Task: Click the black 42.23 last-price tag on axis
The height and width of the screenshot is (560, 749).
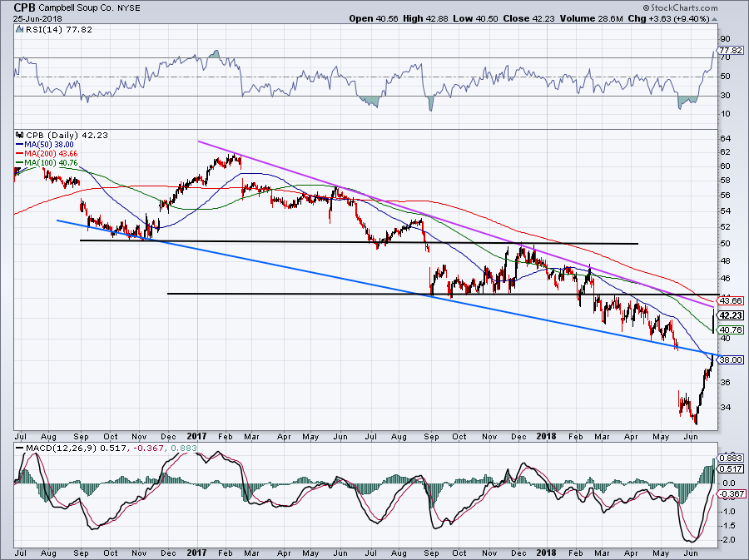Action: 731,315
